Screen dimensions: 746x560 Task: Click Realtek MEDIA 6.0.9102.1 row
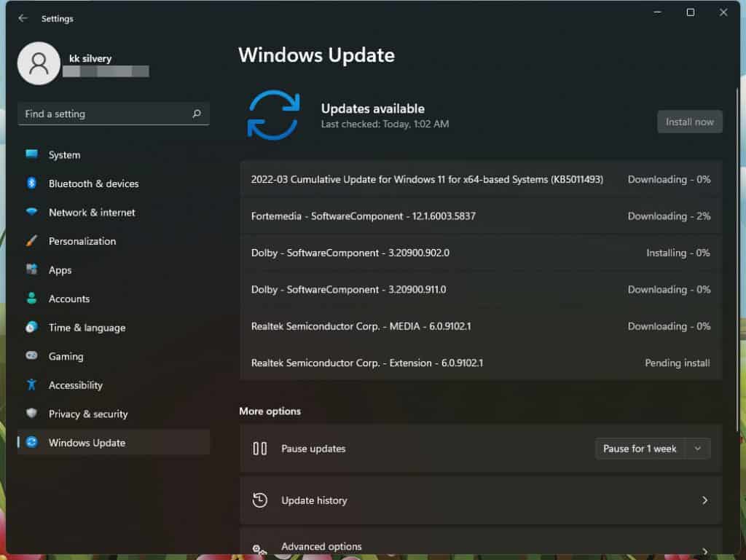(x=481, y=326)
